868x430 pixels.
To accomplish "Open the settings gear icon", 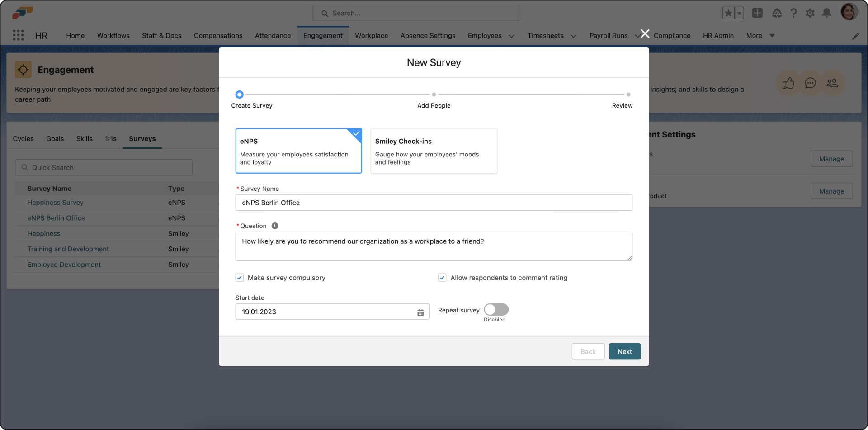I will 810,13.
